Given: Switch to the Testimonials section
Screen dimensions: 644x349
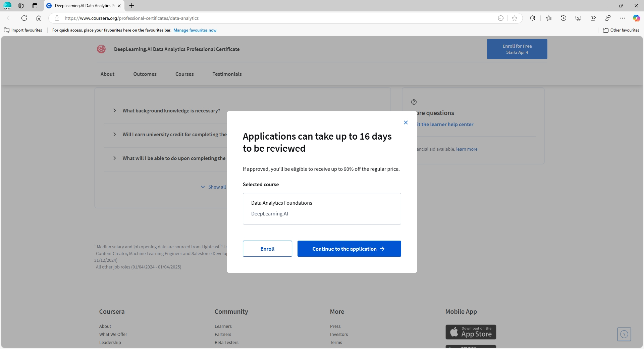Looking at the screenshot, I should tap(227, 74).
